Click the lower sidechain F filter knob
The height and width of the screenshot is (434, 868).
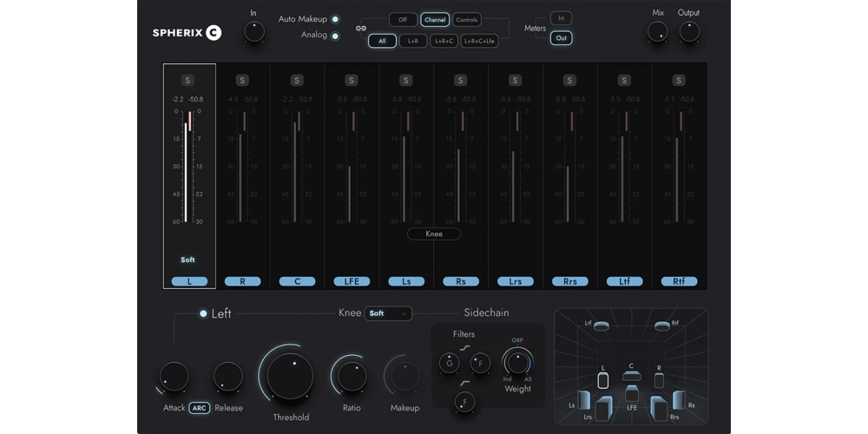click(464, 402)
